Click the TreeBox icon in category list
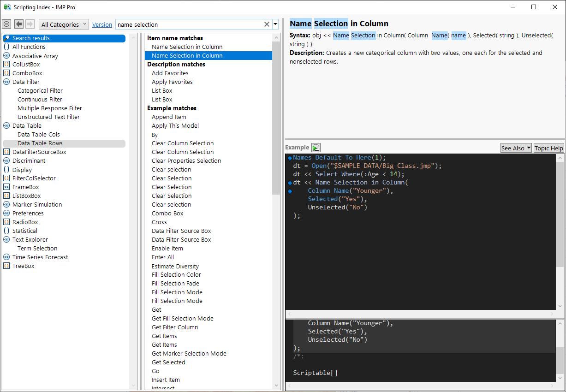Image resolution: width=566 pixels, height=392 pixels. (x=6, y=266)
